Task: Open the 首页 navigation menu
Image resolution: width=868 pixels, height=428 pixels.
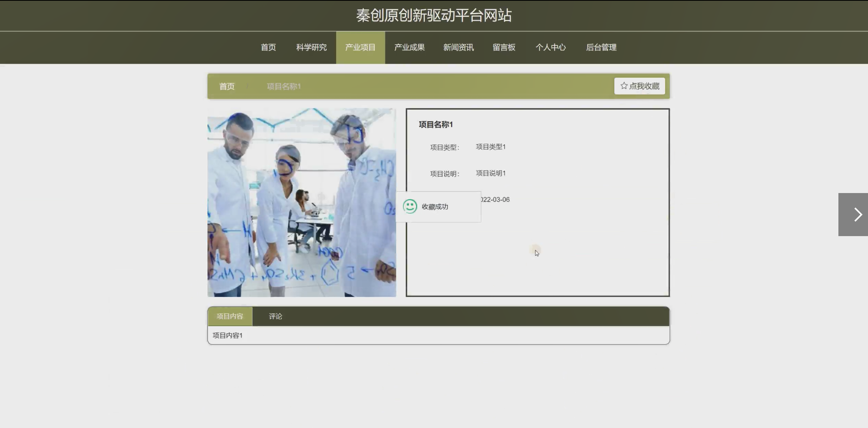Action: (268, 47)
